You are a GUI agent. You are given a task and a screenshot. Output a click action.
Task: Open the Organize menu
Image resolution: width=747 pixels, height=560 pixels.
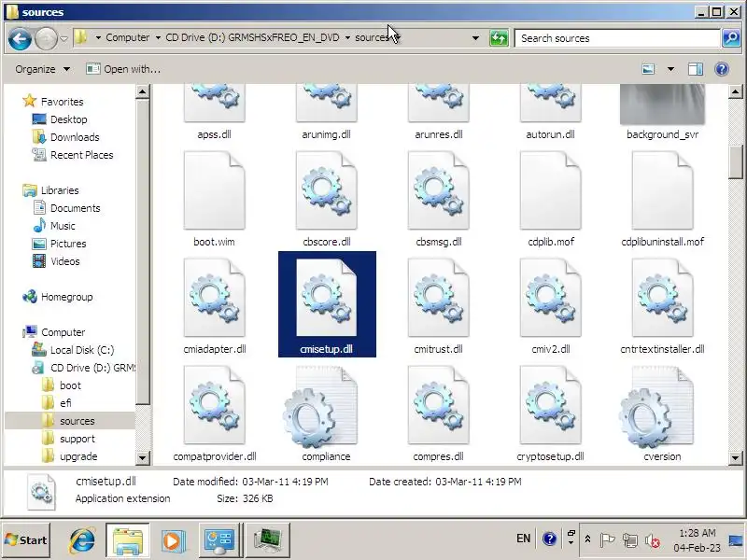point(42,69)
